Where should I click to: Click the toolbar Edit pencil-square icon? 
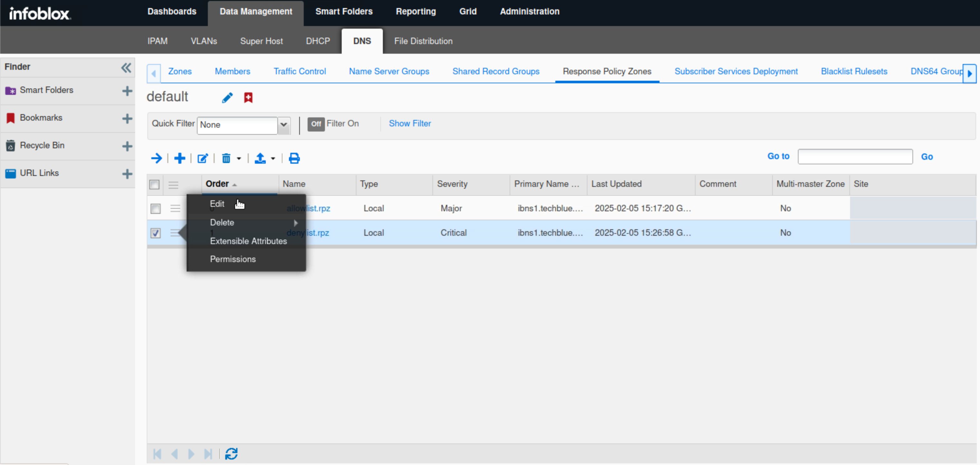point(202,158)
